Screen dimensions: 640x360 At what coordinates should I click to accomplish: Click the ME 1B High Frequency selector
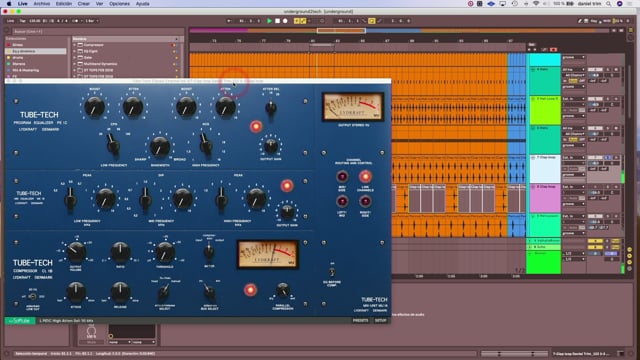221,199
